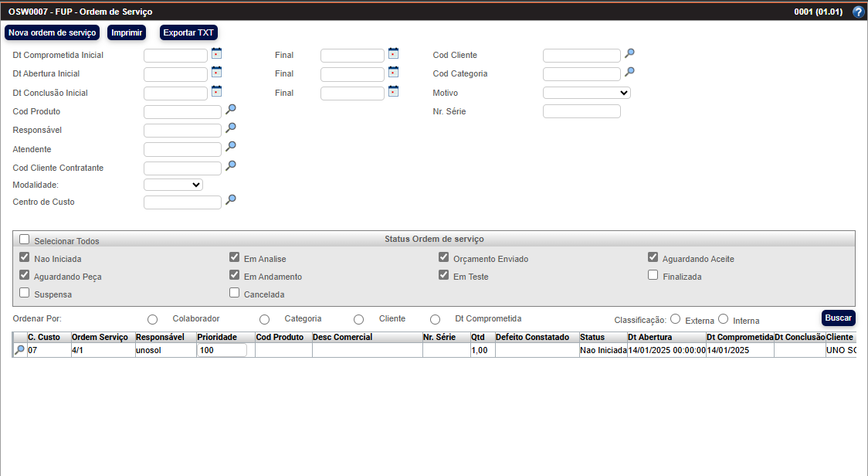Select Externa classification radio button

675,318
